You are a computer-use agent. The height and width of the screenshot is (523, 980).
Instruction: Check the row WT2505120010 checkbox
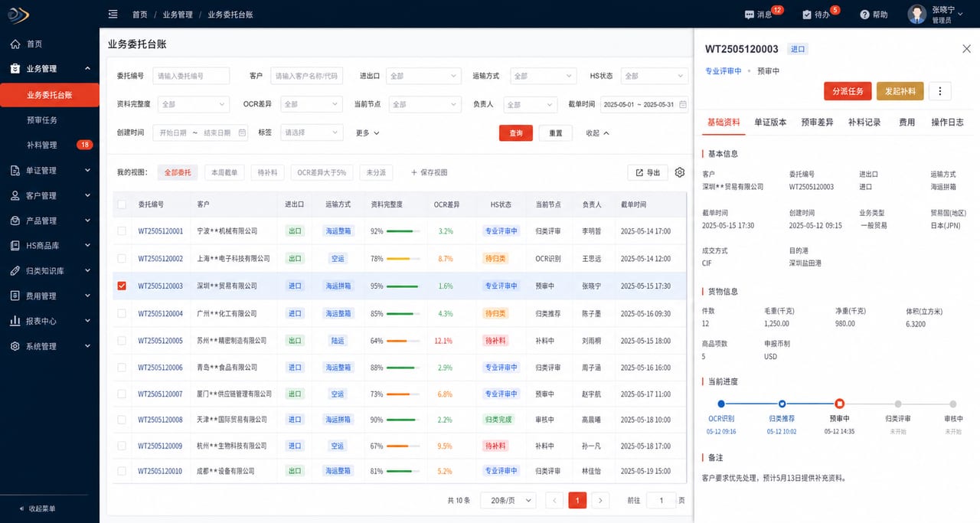[121, 471]
